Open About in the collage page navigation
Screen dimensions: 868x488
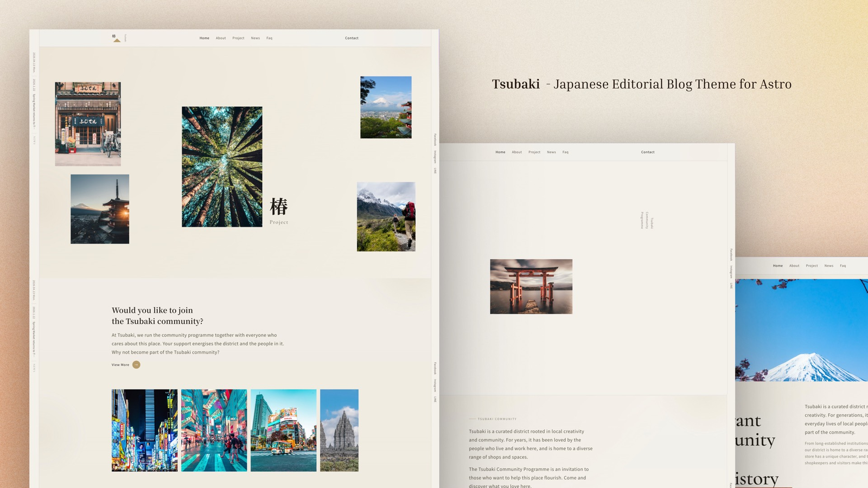221,38
